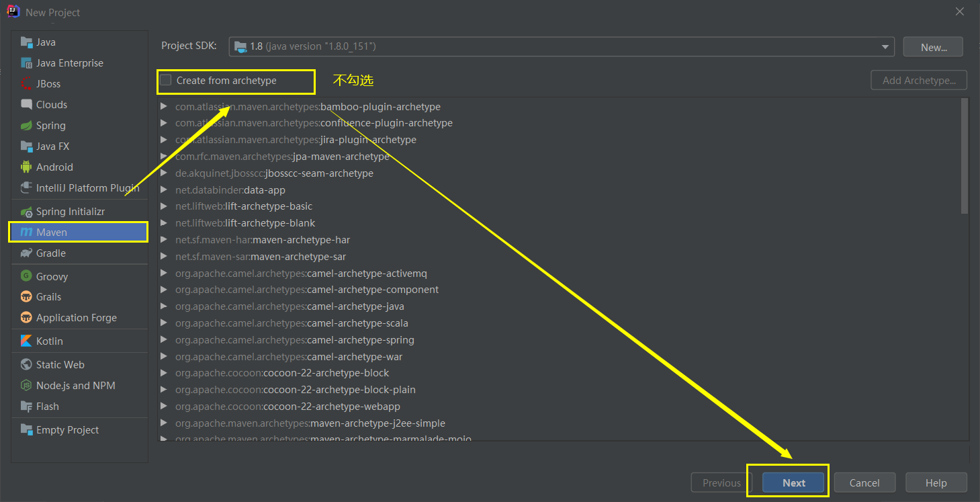This screenshot has width=980, height=502.
Task: Expand lift-archetype-basic entry
Action: point(163,206)
